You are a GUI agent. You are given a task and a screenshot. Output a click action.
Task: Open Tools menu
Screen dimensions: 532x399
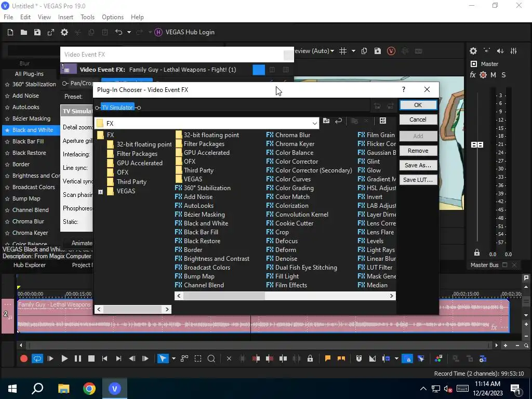87,17
